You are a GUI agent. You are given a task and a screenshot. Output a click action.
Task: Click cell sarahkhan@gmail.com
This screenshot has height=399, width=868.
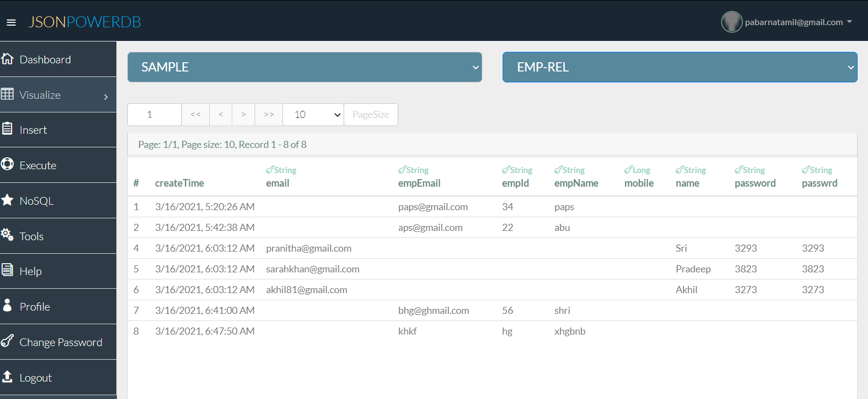point(312,269)
